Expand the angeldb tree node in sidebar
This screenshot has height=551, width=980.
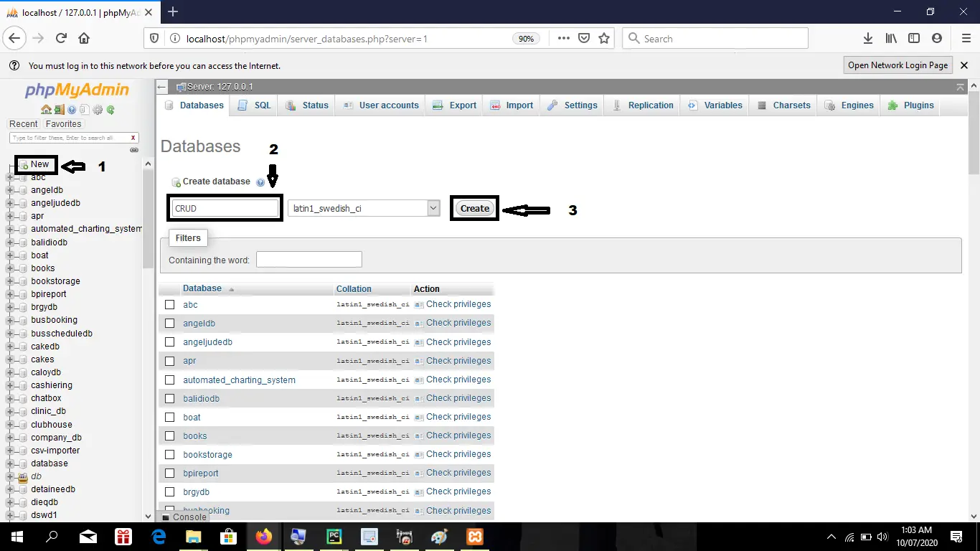[10, 190]
